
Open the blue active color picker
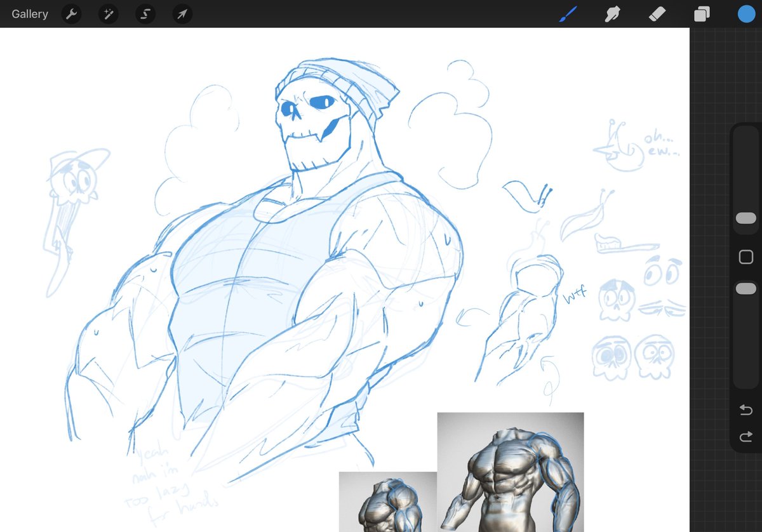tap(746, 14)
